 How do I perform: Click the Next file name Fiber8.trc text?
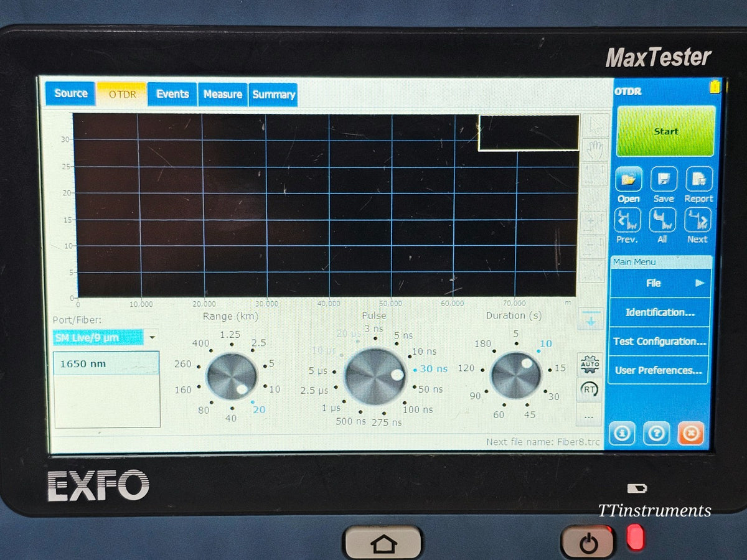coord(543,442)
